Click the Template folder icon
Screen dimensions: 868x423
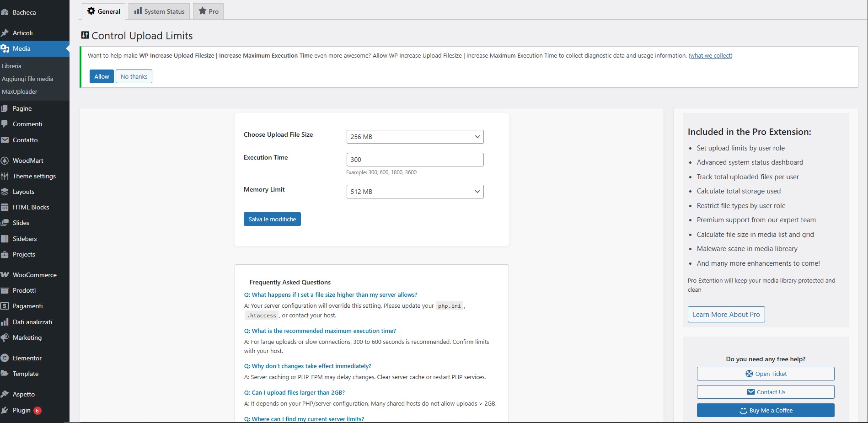click(x=5, y=374)
